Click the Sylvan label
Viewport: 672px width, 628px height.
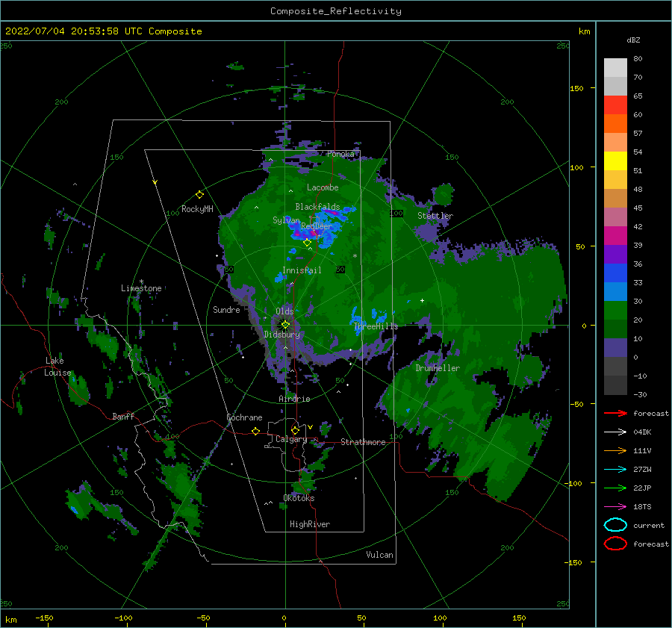286,220
